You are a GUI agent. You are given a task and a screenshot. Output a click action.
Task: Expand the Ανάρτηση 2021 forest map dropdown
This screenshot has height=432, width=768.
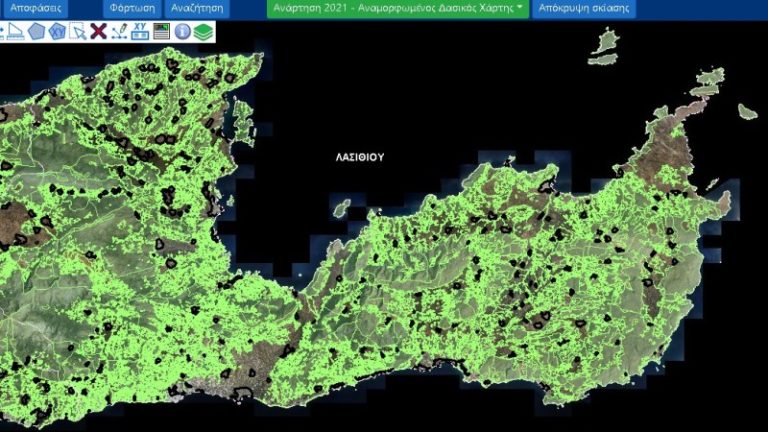(398, 8)
